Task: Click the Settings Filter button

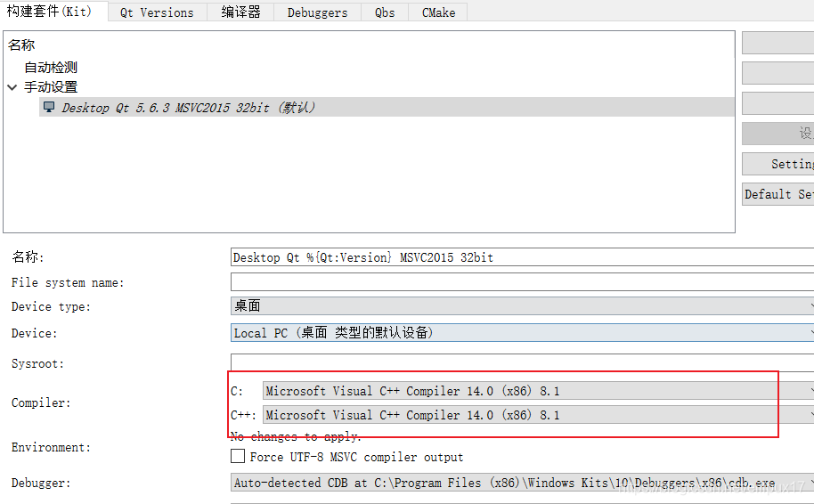Action: point(778,164)
